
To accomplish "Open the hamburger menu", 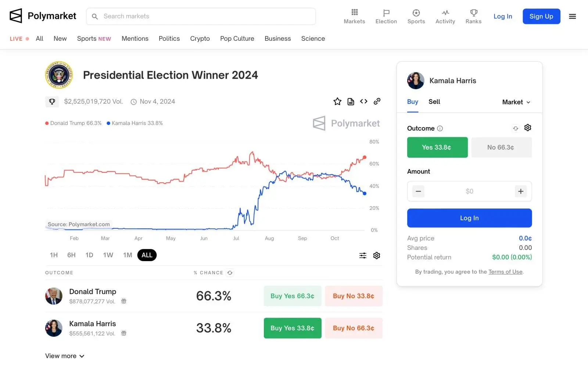I will click(572, 17).
